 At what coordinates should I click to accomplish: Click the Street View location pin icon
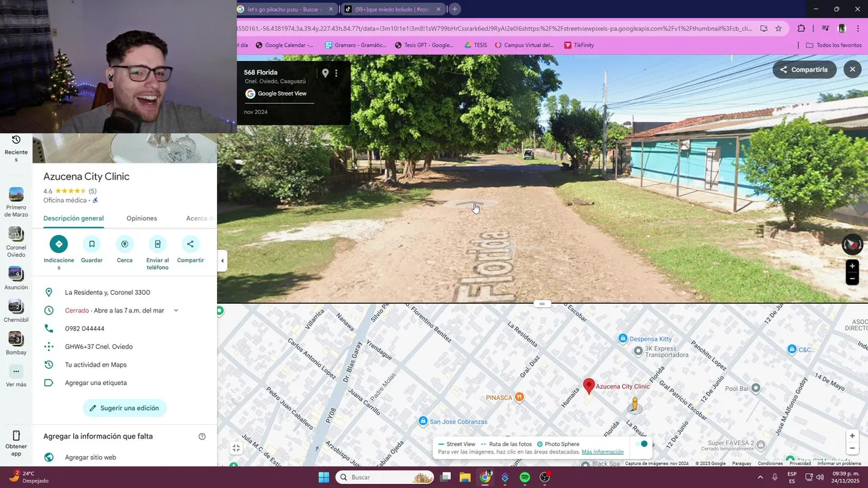(x=325, y=73)
